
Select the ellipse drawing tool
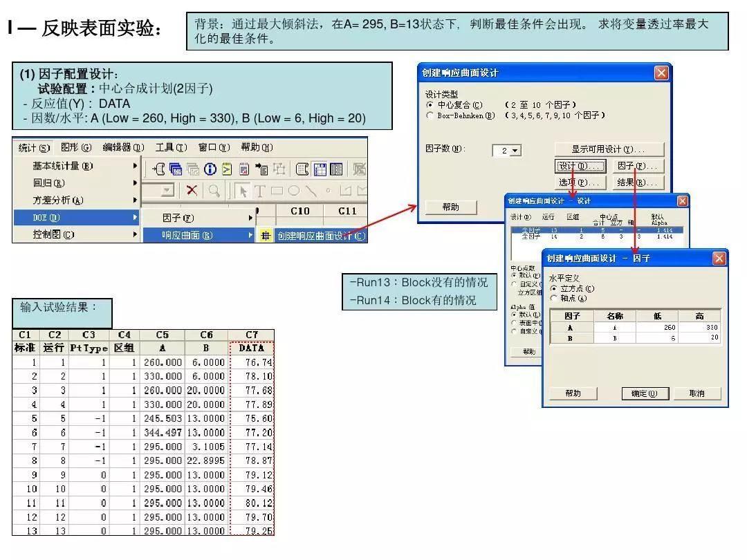(x=293, y=190)
